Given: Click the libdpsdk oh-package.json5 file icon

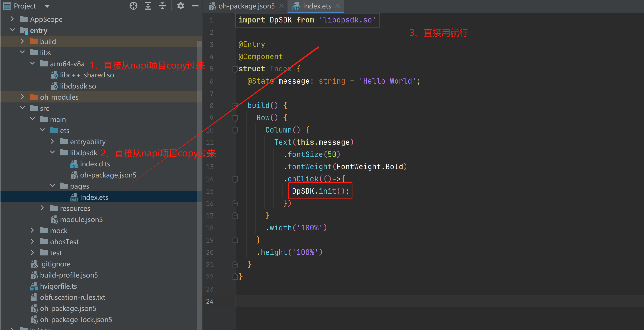Looking at the screenshot, I should [x=74, y=175].
